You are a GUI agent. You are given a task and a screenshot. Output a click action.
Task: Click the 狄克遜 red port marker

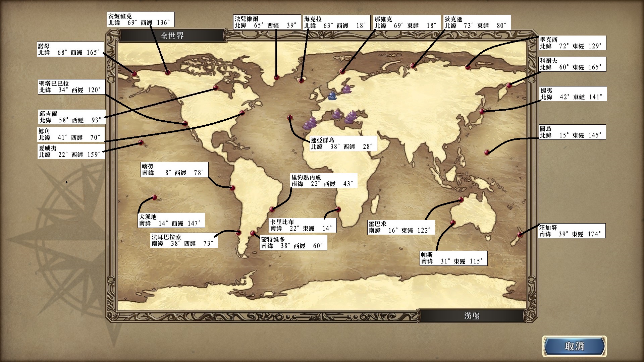[413, 66]
